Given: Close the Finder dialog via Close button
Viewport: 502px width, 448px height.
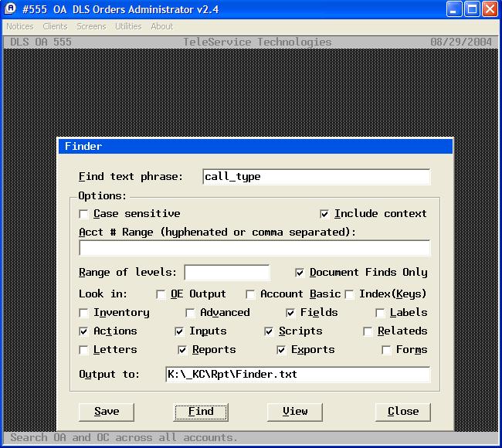Looking at the screenshot, I should coord(402,412).
